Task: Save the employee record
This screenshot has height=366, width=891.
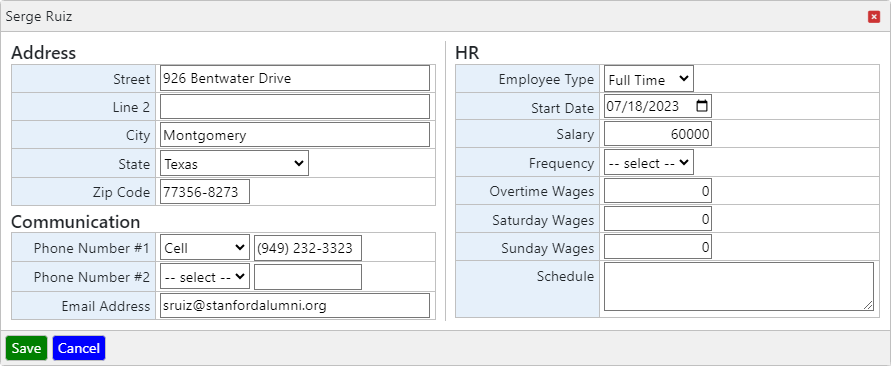Action: click(26, 348)
